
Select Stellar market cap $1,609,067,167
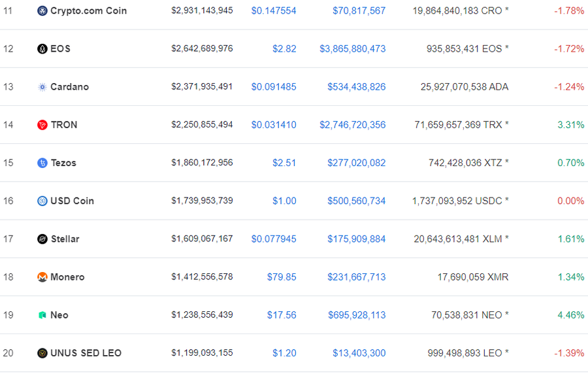(x=202, y=239)
